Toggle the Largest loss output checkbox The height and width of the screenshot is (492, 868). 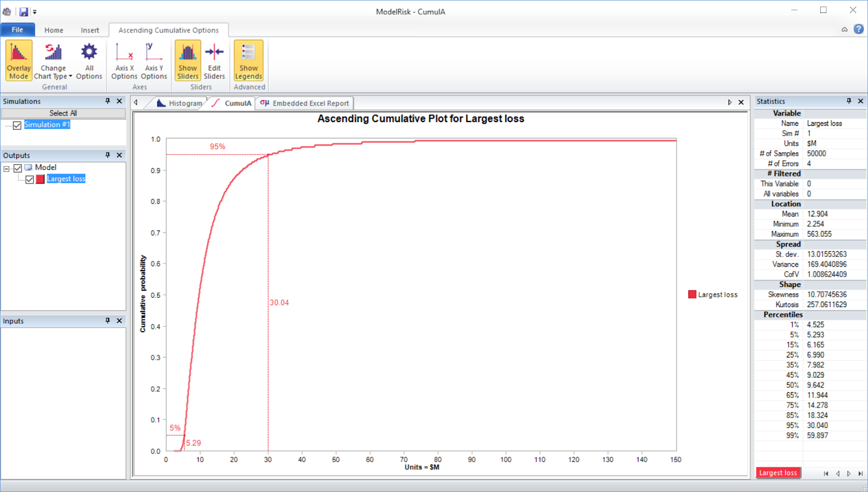[30, 180]
